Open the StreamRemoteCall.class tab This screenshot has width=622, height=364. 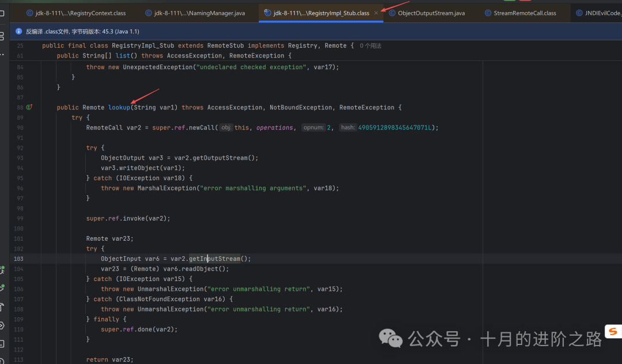click(521, 13)
